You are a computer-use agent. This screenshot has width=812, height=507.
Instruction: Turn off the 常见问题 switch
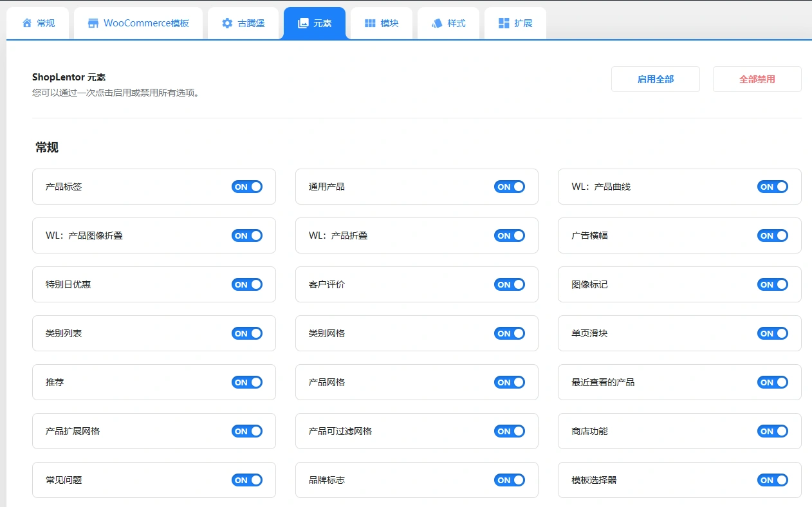tap(247, 480)
